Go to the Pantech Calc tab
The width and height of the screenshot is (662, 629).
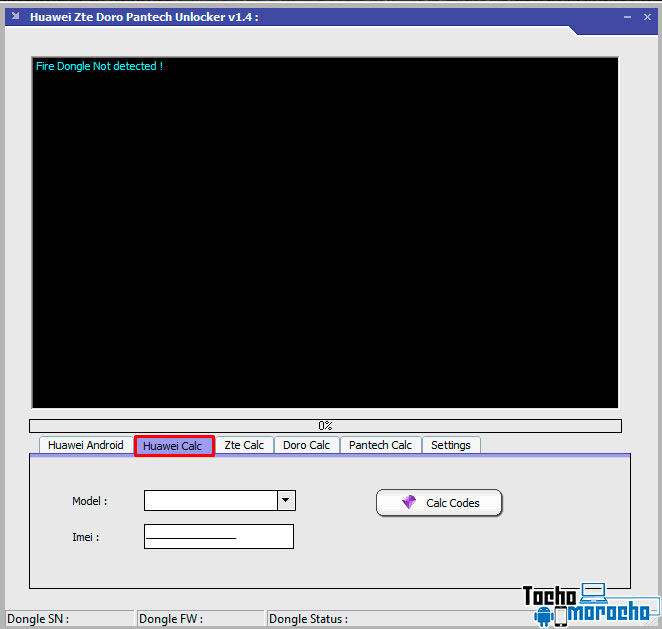380,445
